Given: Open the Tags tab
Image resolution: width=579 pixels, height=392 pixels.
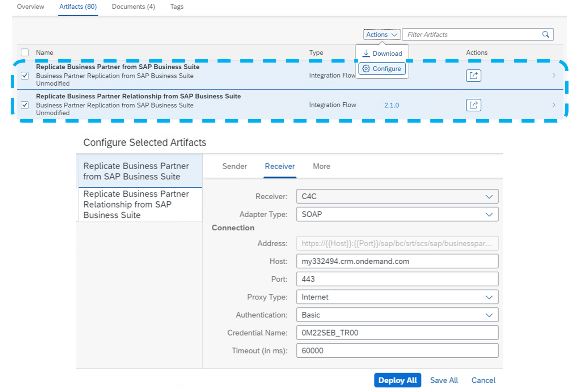Looking at the screenshot, I should [x=177, y=7].
